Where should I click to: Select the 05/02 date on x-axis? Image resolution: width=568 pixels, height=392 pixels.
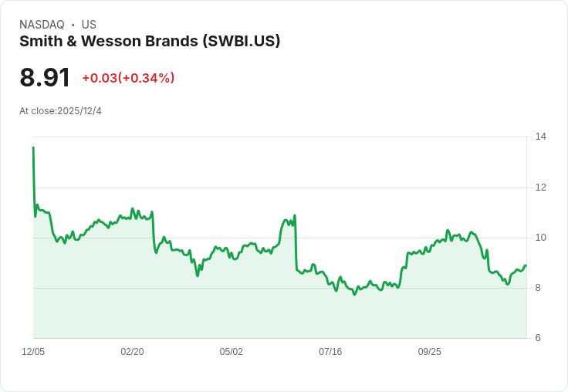point(231,352)
